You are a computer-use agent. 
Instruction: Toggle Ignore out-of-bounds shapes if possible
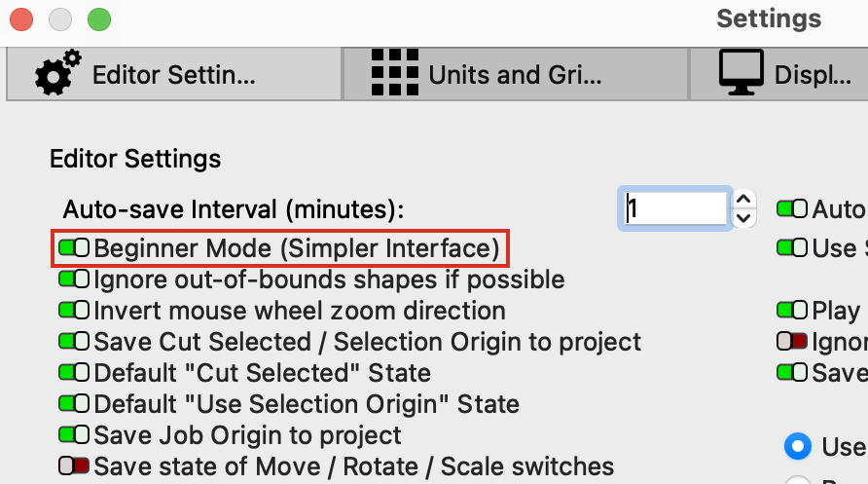coord(74,279)
